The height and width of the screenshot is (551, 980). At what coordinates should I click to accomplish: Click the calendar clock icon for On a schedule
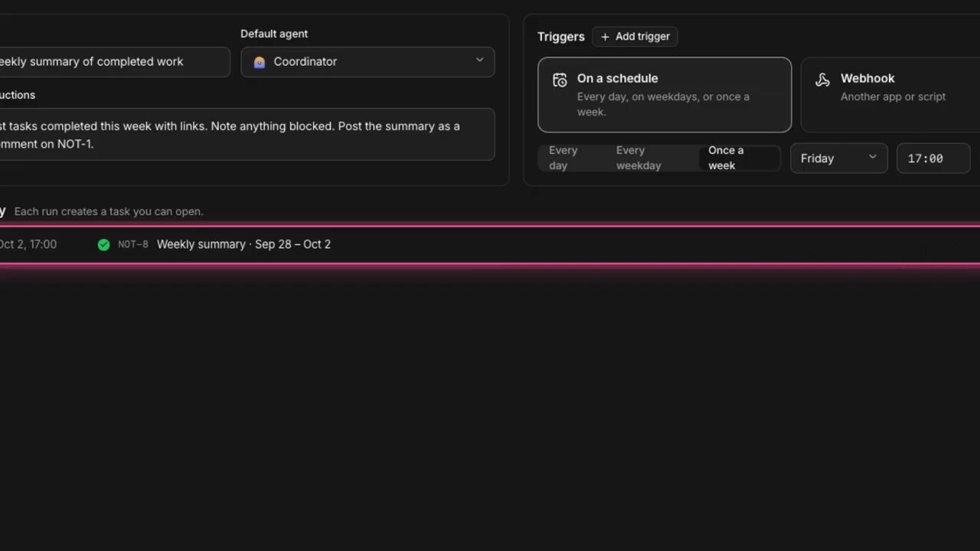point(560,80)
